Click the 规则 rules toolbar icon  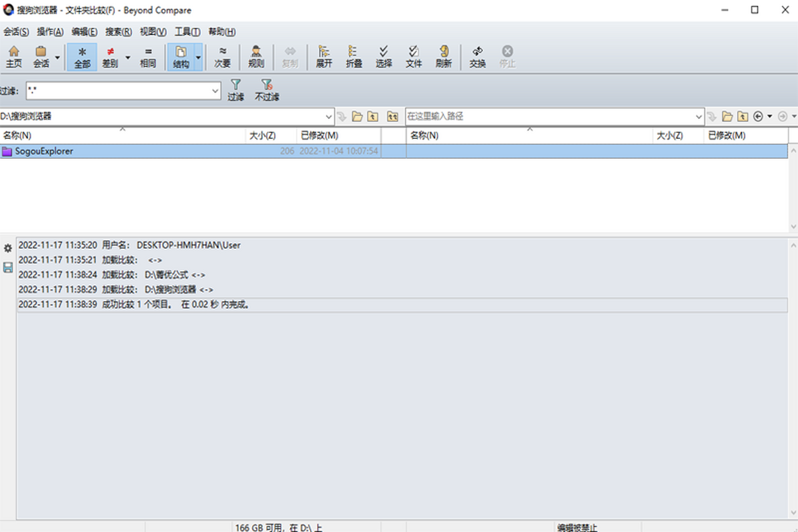(x=256, y=57)
